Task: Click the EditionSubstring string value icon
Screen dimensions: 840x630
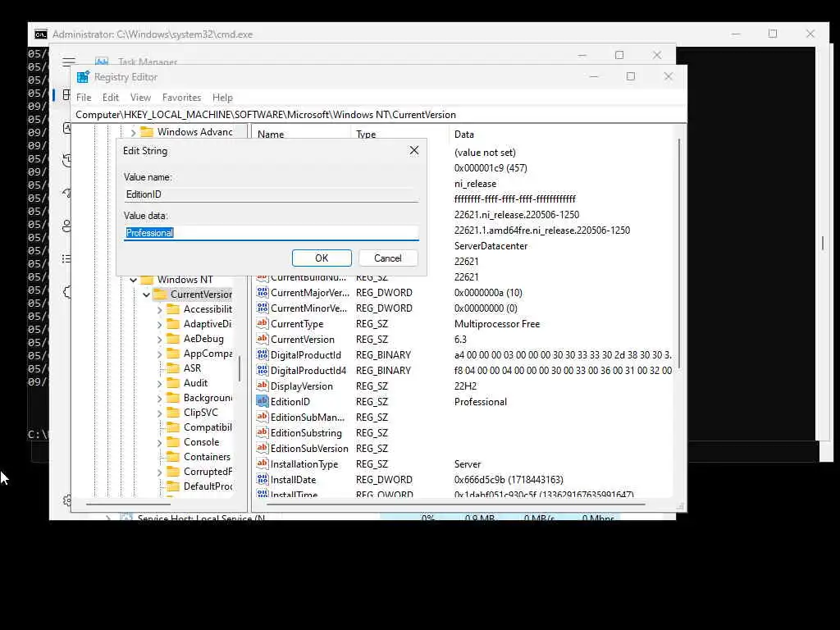Action: coord(262,432)
